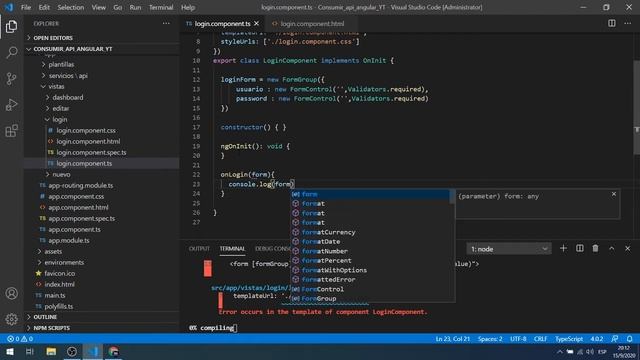
Task: Expand the assets folder
Action: click(x=53, y=251)
